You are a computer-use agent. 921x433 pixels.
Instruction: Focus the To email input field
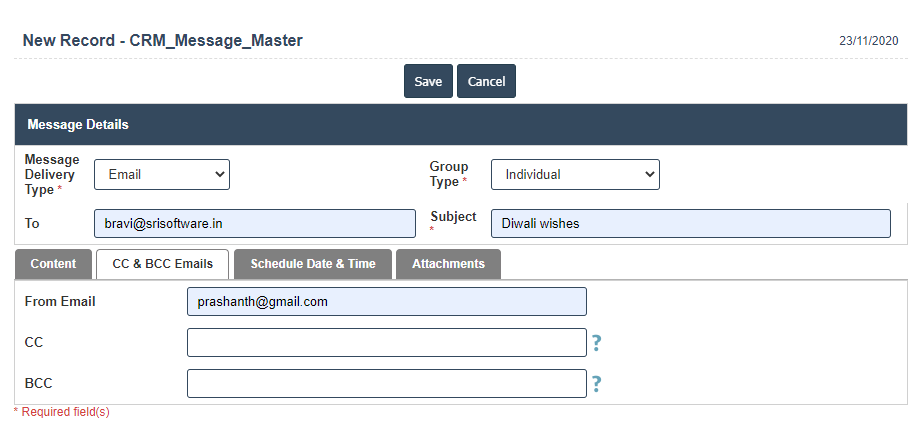pos(254,223)
